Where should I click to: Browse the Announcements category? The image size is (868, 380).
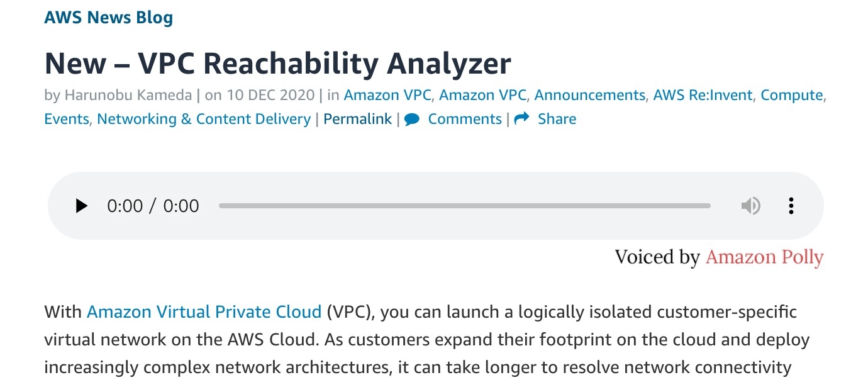point(589,95)
